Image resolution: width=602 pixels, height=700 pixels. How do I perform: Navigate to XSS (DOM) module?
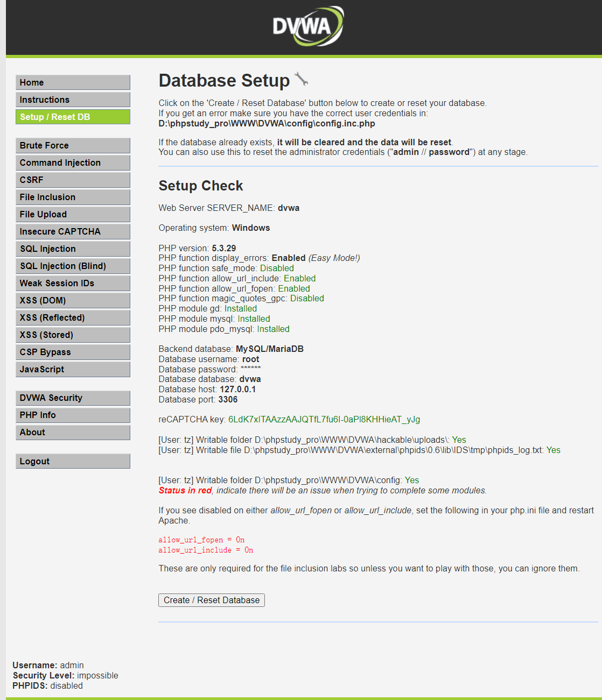coord(73,300)
